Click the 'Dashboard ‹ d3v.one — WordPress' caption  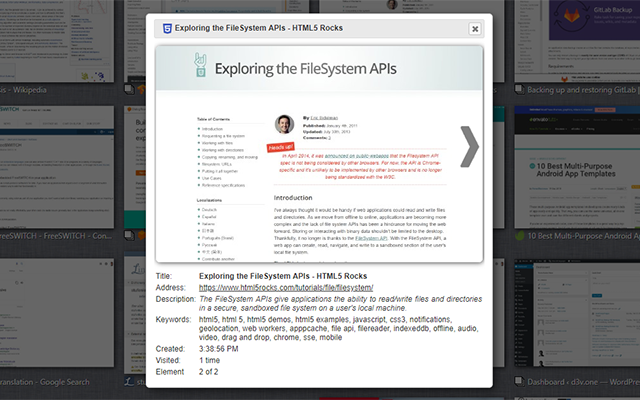click(x=583, y=382)
